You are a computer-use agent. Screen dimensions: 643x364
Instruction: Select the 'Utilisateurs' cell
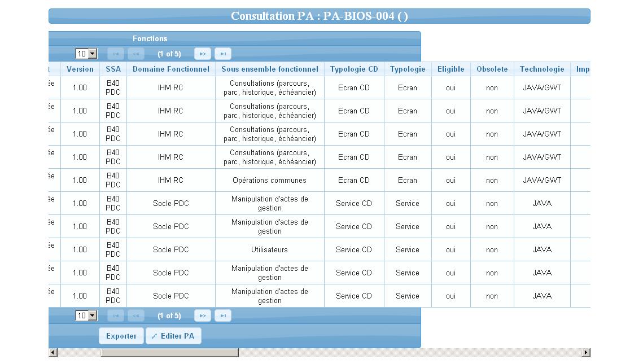270,249
